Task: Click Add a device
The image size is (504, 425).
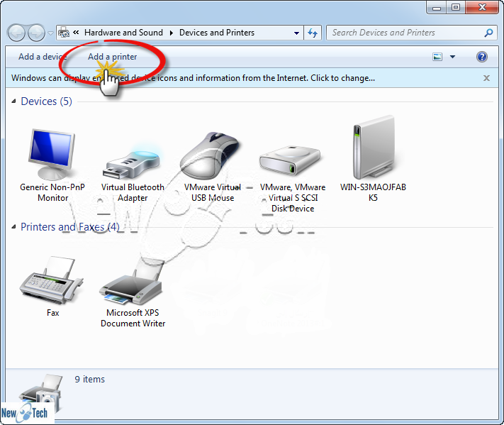Action: pyautogui.click(x=42, y=57)
